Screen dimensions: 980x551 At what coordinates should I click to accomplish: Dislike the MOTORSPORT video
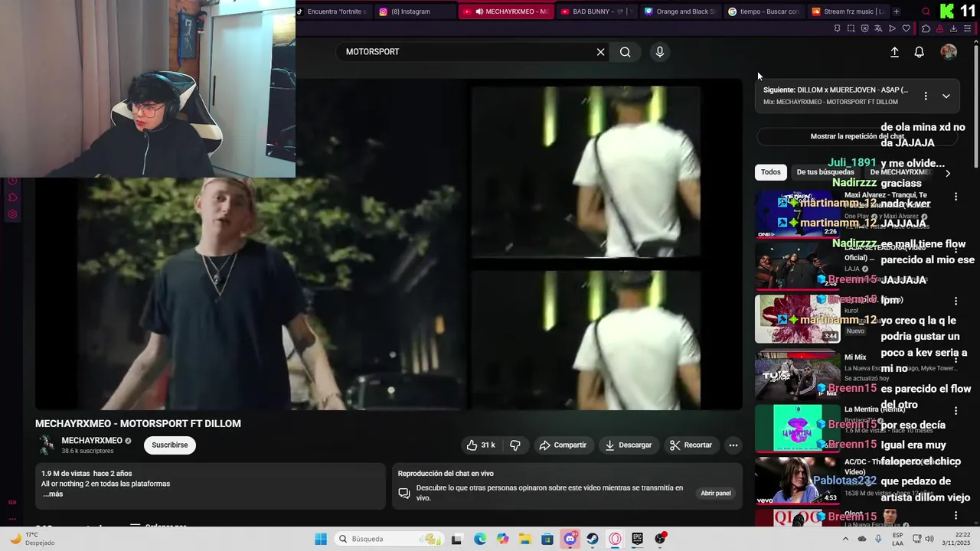(x=515, y=445)
